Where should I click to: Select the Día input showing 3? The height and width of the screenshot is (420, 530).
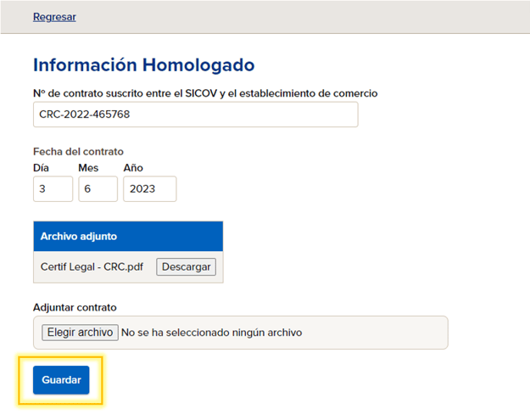click(x=53, y=188)
